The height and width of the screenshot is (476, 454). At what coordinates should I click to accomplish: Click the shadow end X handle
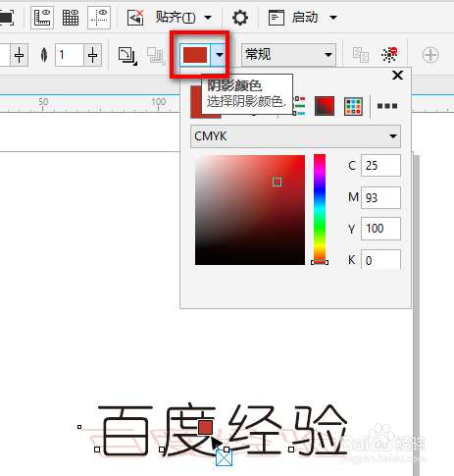click(x=224, y=457)
